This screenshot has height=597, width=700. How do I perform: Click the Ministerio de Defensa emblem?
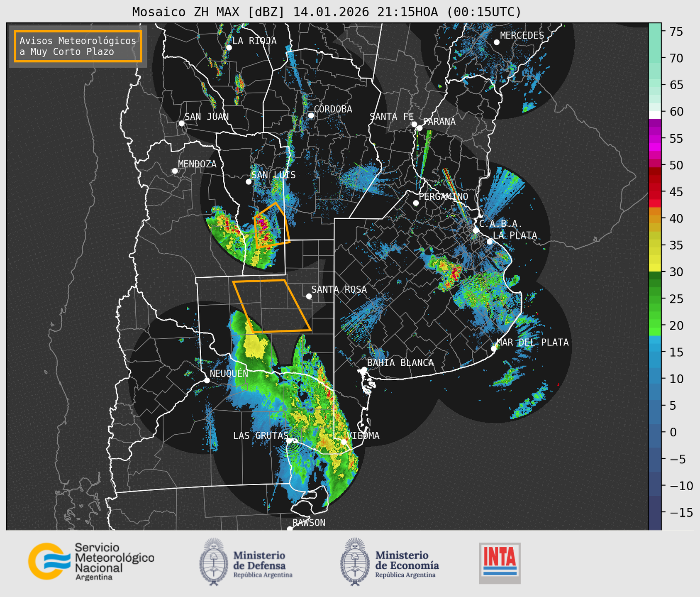click(x=214, y=562)
